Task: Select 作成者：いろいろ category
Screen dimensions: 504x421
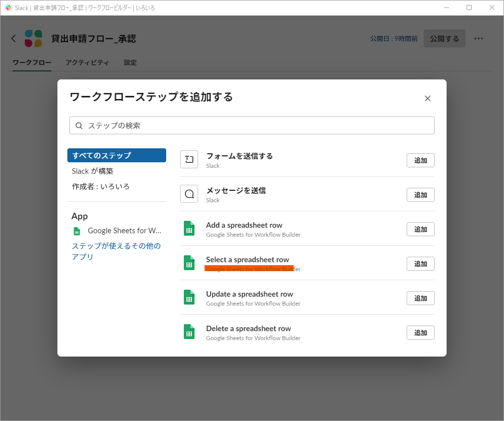Action: coord(101,187)
